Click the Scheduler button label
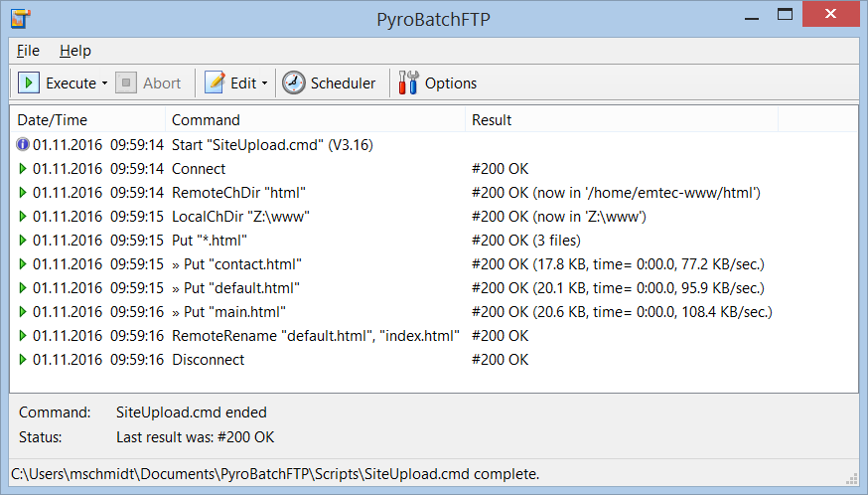The width and height of the screenshot is (868, 495). click(343, 83)
